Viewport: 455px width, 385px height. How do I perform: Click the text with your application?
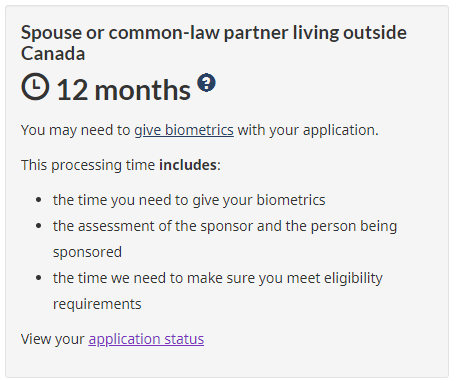[308, 130]
